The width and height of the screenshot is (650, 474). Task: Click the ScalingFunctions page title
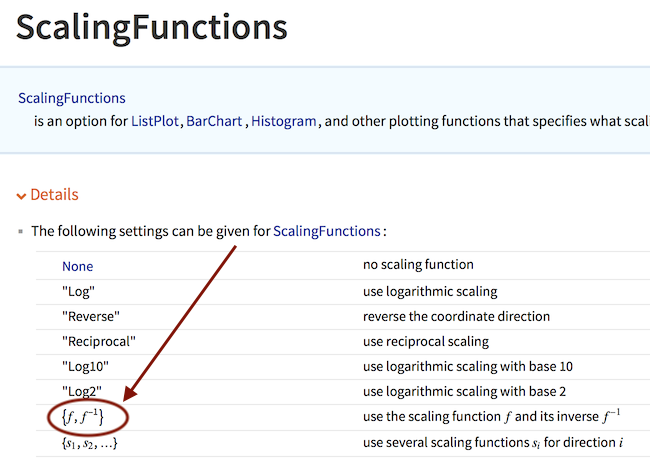click(x=152, y=28)
